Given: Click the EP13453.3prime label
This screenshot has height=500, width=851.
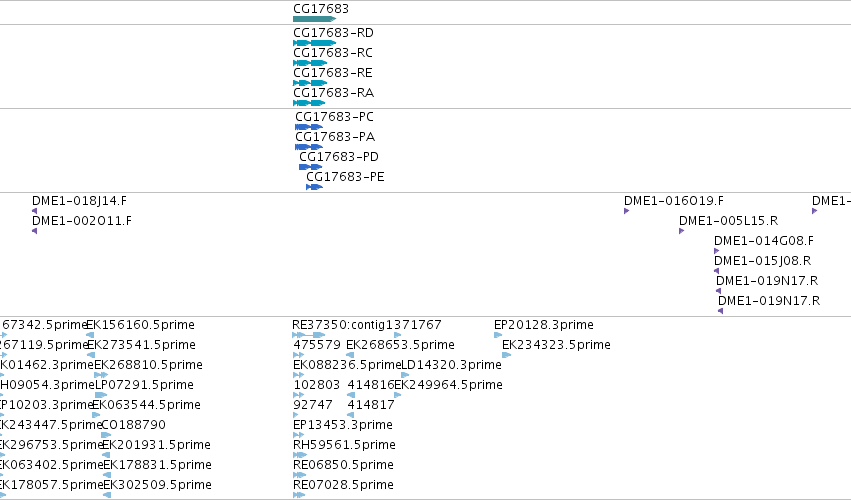Looking at the screenshot, I should pos(343,425).
